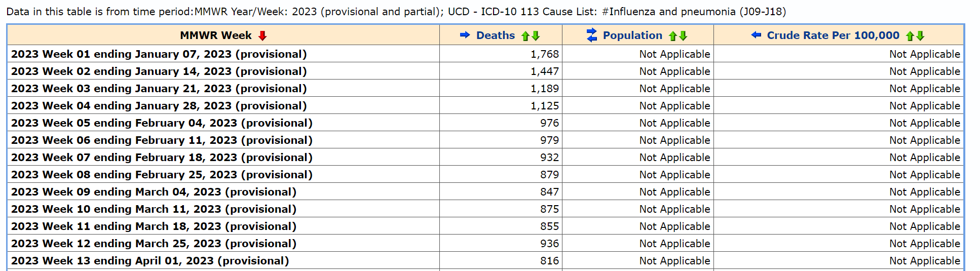Sort Crude Rate ascending with green up arrow
Viewport: 980px width, 271px height.
910,36
